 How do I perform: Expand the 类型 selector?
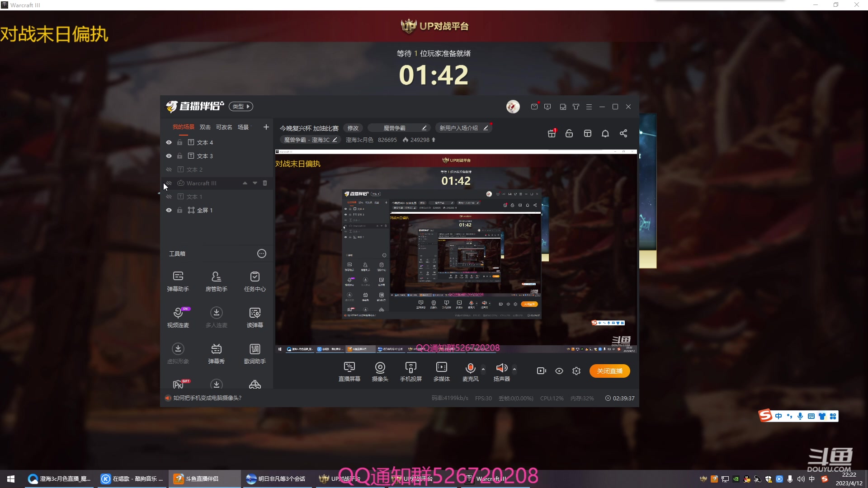[241, 107]
